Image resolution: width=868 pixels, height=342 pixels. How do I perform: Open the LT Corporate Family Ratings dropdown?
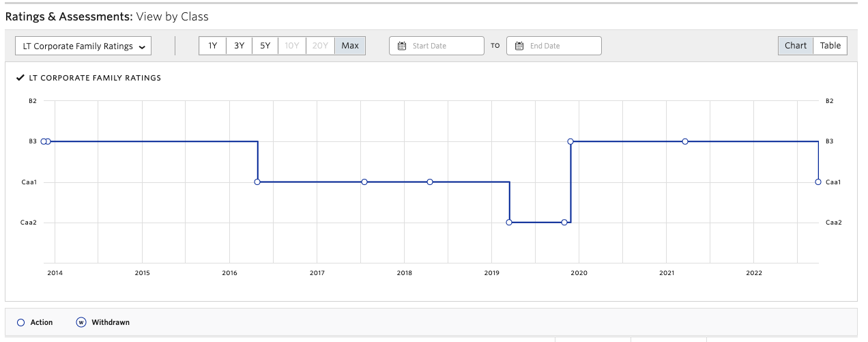coord(83,46)
